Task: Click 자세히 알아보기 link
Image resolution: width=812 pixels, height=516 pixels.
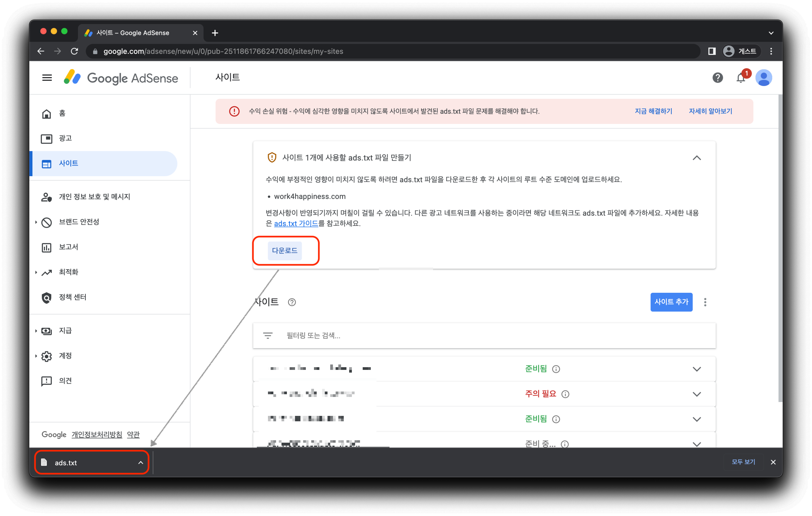Action: 710,111
